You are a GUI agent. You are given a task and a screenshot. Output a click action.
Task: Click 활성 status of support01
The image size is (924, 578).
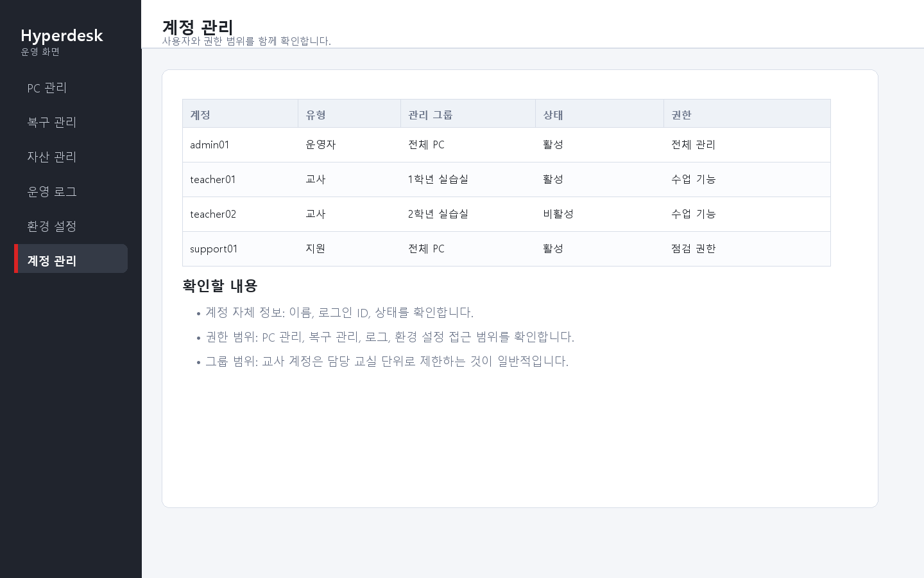[600, 249]
